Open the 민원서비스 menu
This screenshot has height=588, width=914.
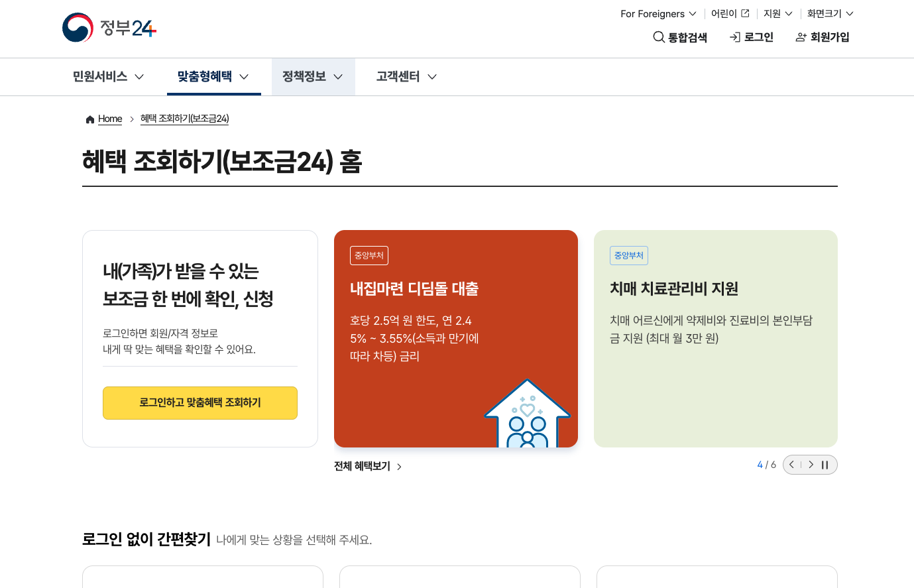tap(109, 77)
